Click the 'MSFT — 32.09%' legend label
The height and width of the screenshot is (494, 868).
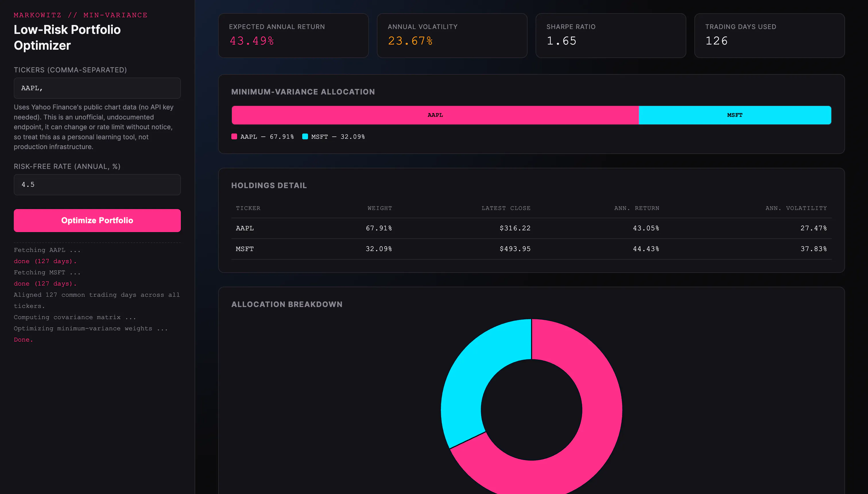click(338, 137)
